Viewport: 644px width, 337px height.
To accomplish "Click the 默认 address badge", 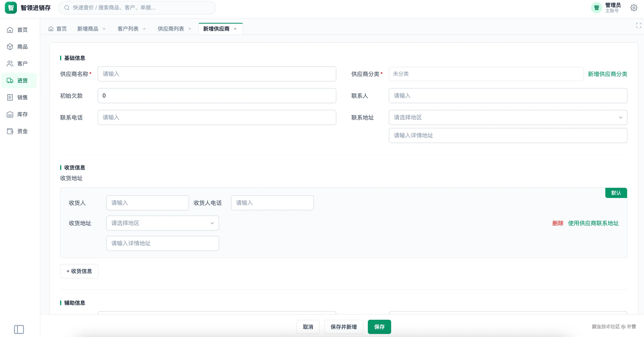I will pyautogui.click(x=616, y=193).
